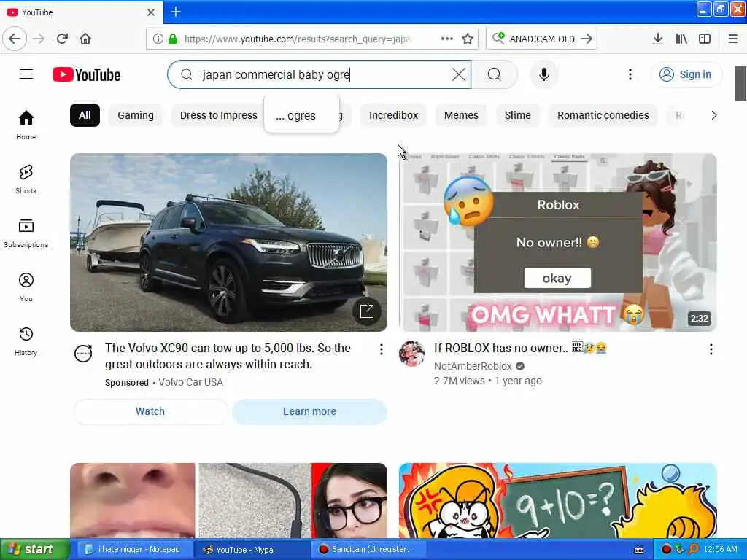Switch to the YouTube browser tab
This screenshot has width=747, height=560.
(x=81, y=12)
